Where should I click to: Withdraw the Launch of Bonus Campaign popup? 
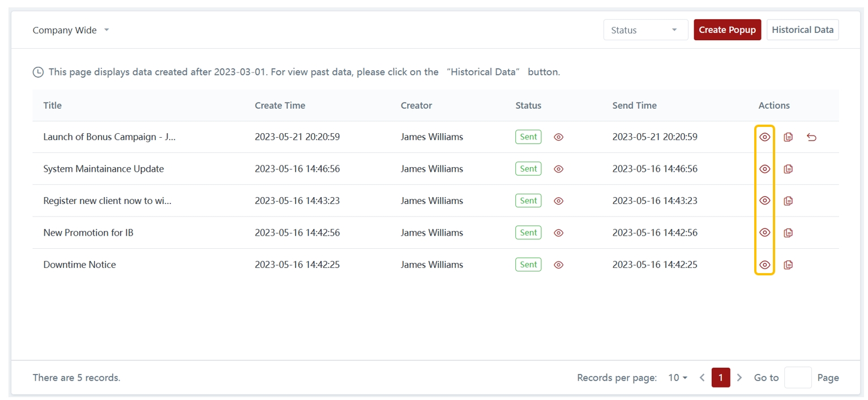[x=811, y=137]
